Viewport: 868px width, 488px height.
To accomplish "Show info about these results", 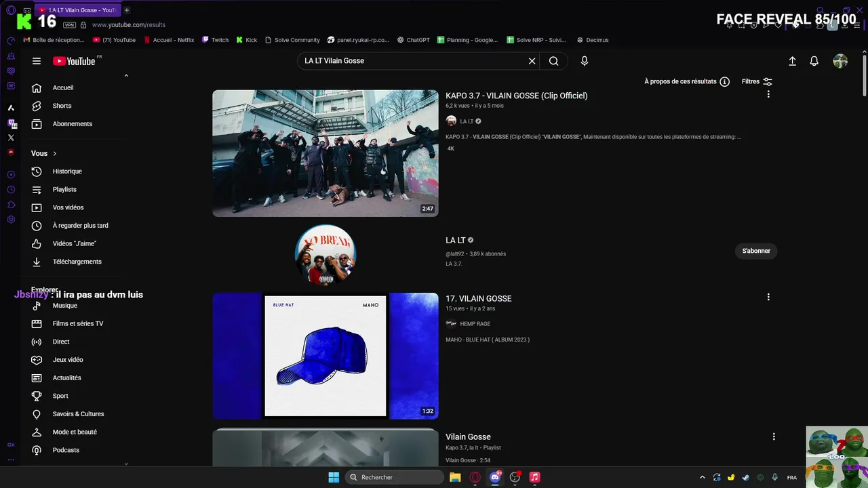I will (687, 81).
